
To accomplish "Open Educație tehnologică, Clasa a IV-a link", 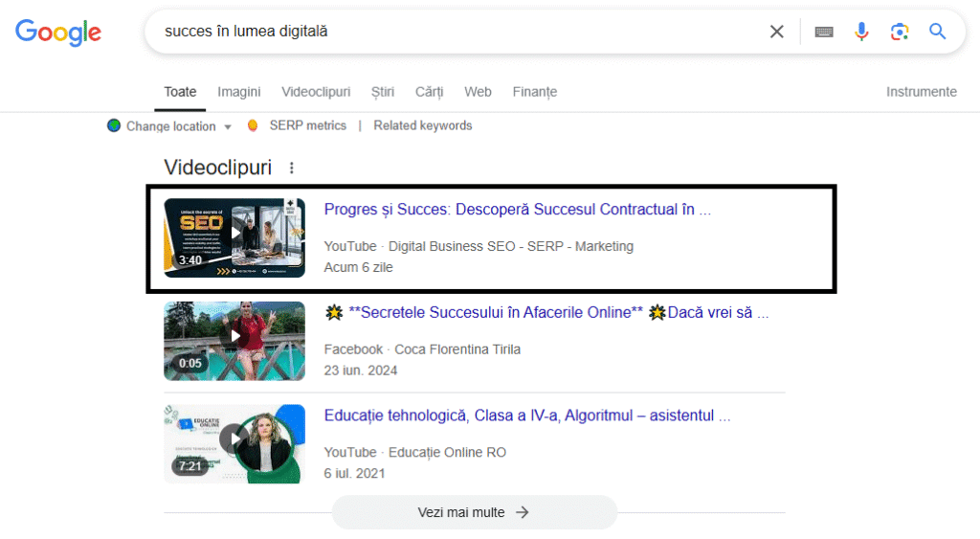I will (527, 415).
